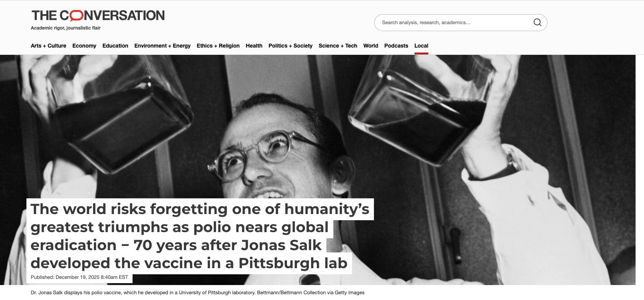This screenshot has height=300, width=644.
Task: Select the Education menu item
Action: click(115, 46)
